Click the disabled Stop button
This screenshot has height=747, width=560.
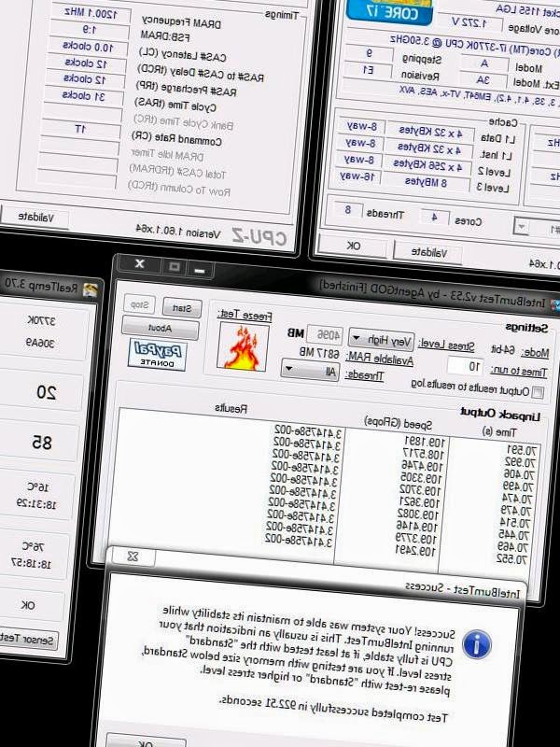(x=139, y=304)
